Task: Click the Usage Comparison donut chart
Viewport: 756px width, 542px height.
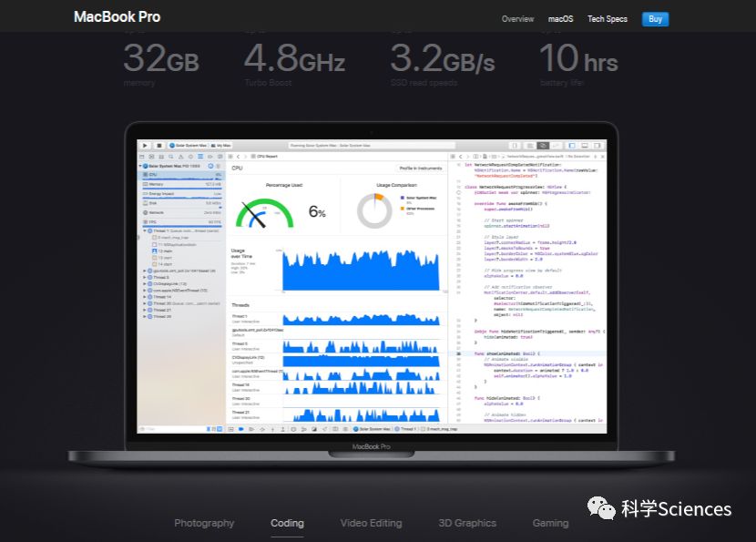Action: click(x=374, y=210)
